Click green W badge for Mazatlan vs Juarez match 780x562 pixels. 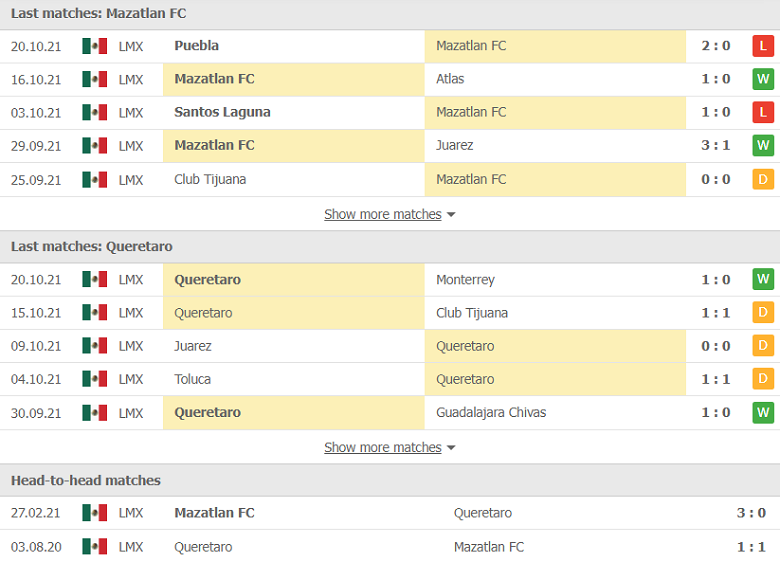coord(763,146)
